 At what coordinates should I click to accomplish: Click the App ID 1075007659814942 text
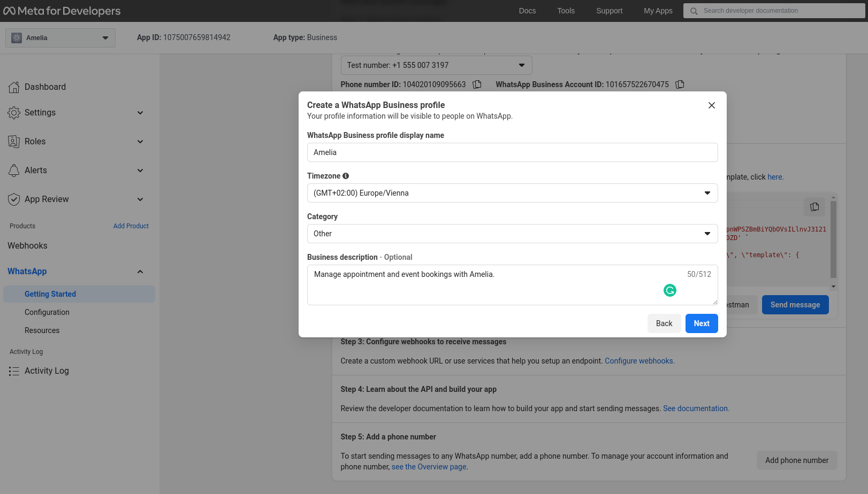[184, 37]
